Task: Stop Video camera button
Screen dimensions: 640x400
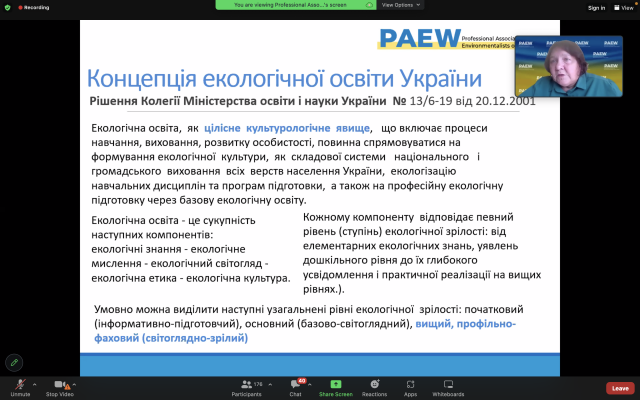Action: click(60, 388)
